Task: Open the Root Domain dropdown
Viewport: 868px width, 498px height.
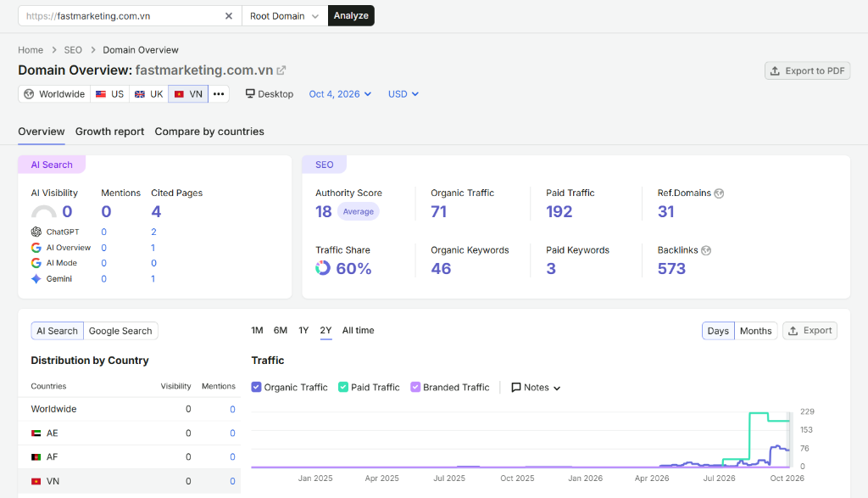Action: [x=285, y=16]
